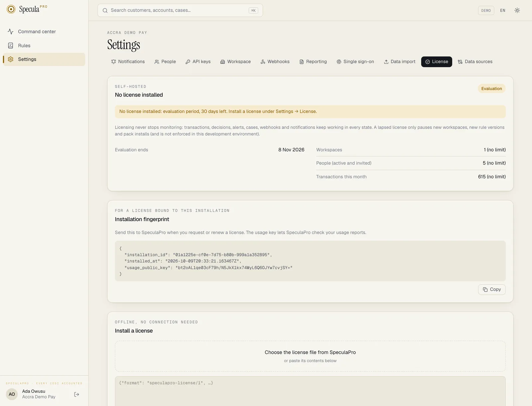Click the AO user avatar
The image size is (532, 406).
(x=12, y=394)
